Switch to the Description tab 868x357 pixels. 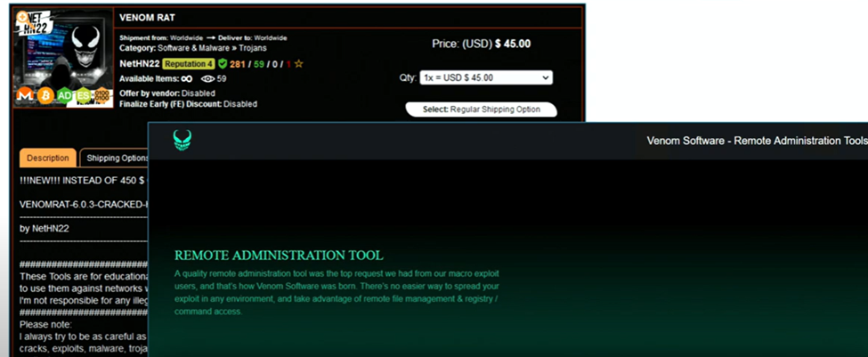pos(47,158)
